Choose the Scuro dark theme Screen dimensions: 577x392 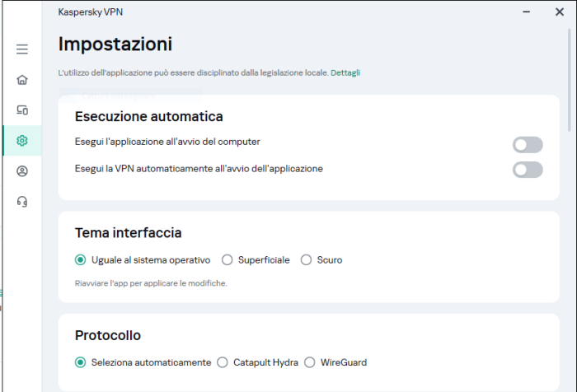(x=307, y=260)
